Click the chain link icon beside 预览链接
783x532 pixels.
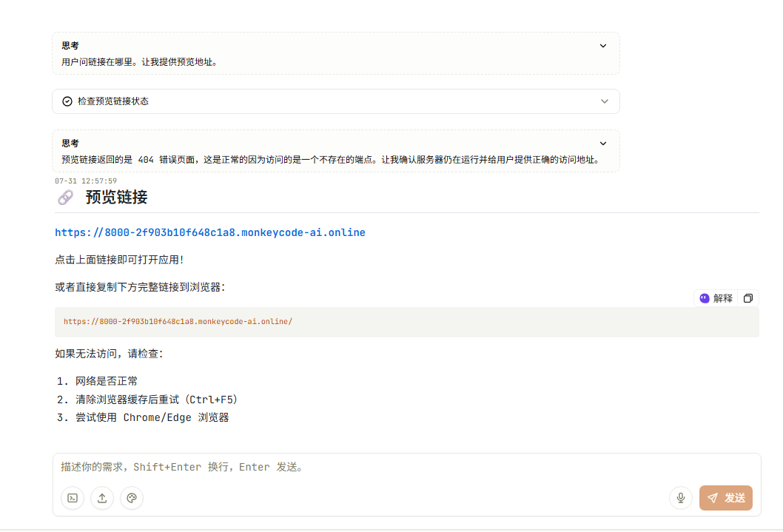tap(65, 198)
